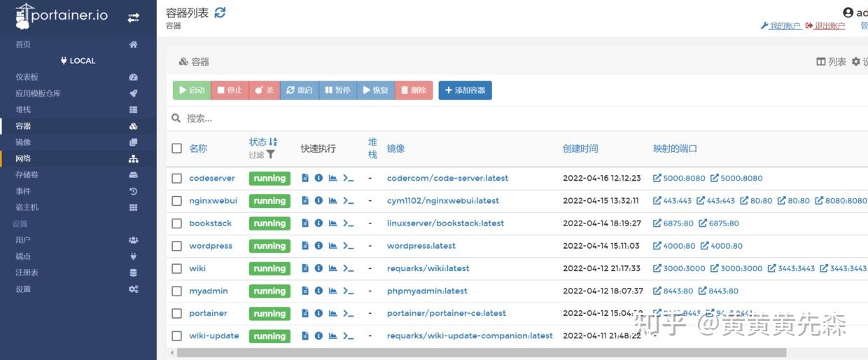Check the nginxwebui row checkbox

176,201
